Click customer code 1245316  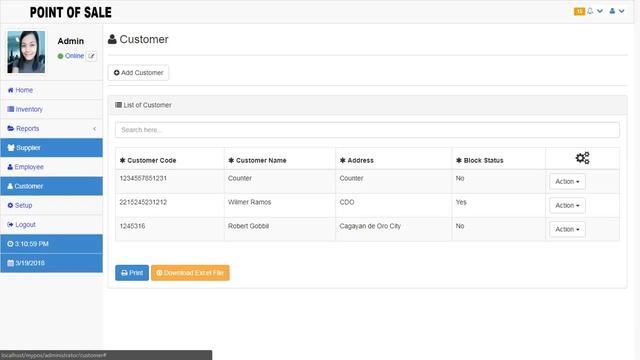point(132,226)
